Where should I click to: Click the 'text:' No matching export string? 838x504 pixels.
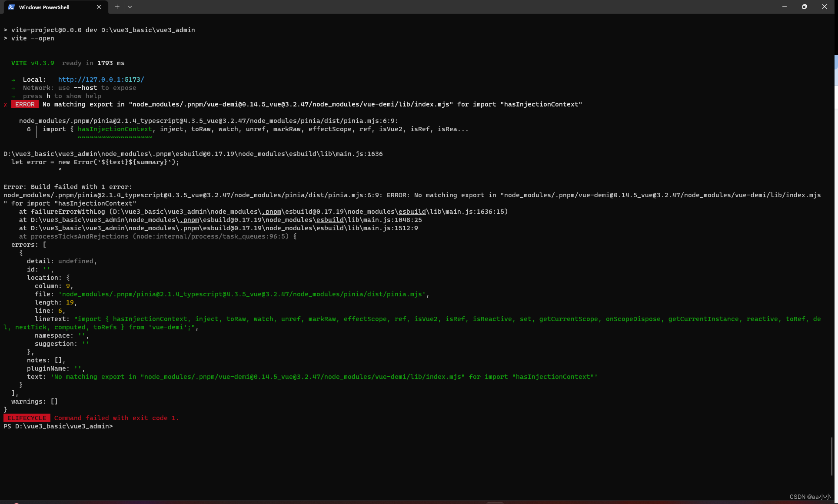[x=324, y=377]
